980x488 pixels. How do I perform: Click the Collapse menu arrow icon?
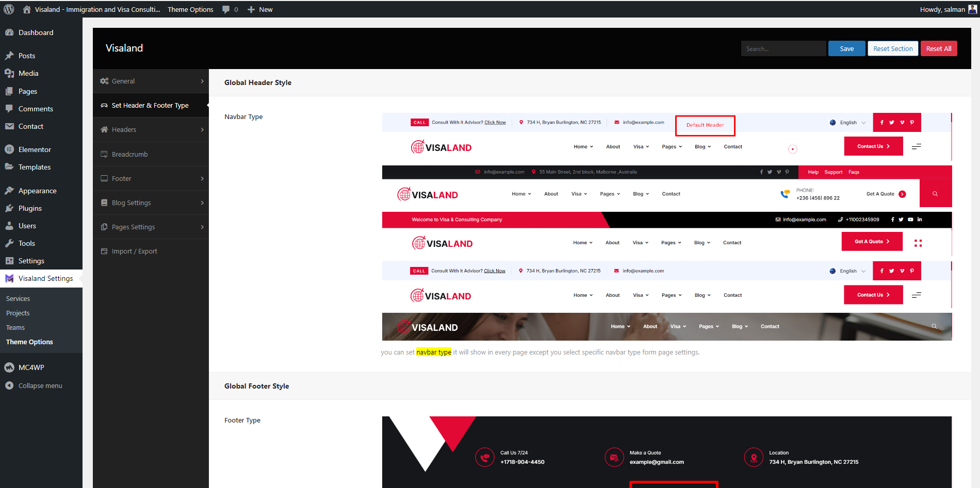[9, 385]
